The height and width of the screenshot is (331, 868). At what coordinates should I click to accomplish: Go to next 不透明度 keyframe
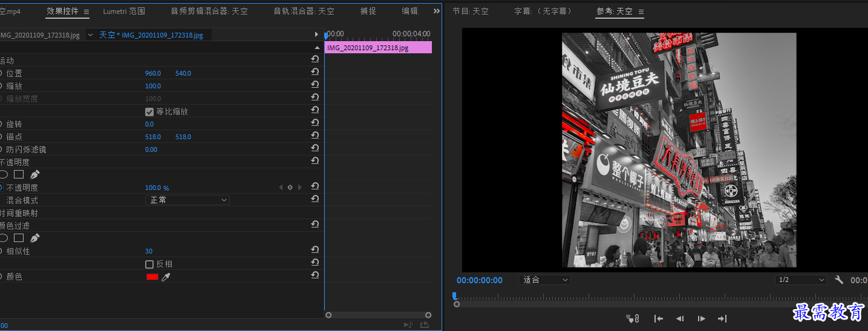[x=299, y=188]
